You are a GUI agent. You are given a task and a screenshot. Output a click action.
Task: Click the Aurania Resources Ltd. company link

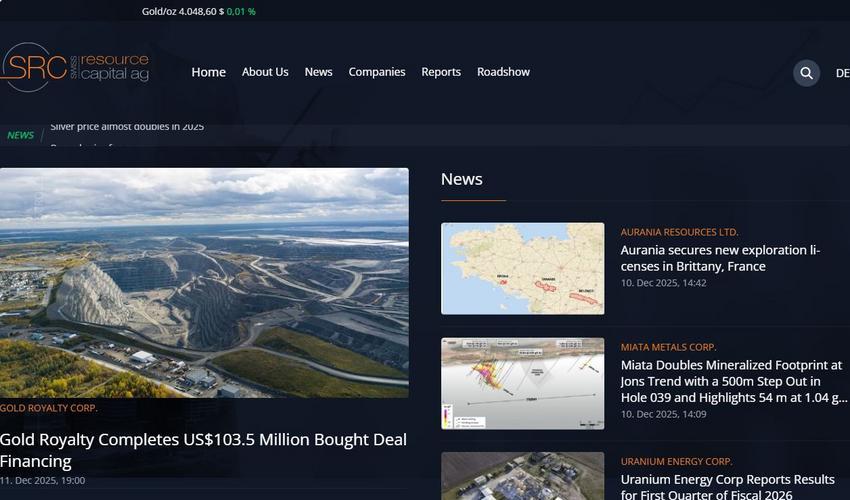click(x=679, y=232)
